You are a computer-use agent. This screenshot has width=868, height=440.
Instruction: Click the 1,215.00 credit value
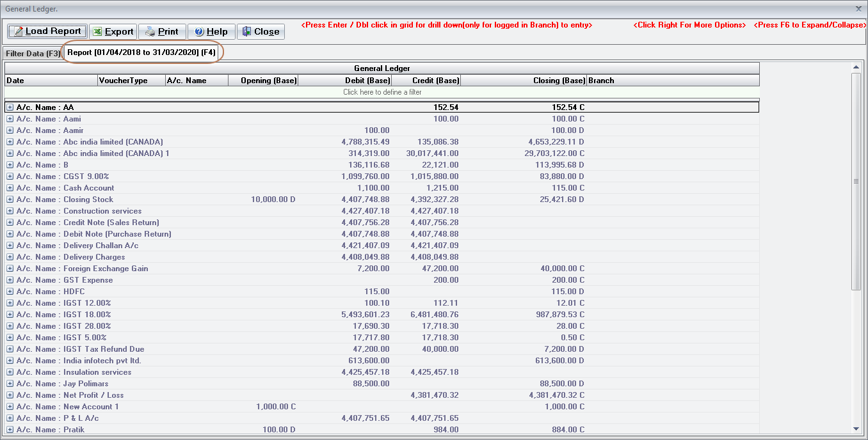click(x=443, y=188)
